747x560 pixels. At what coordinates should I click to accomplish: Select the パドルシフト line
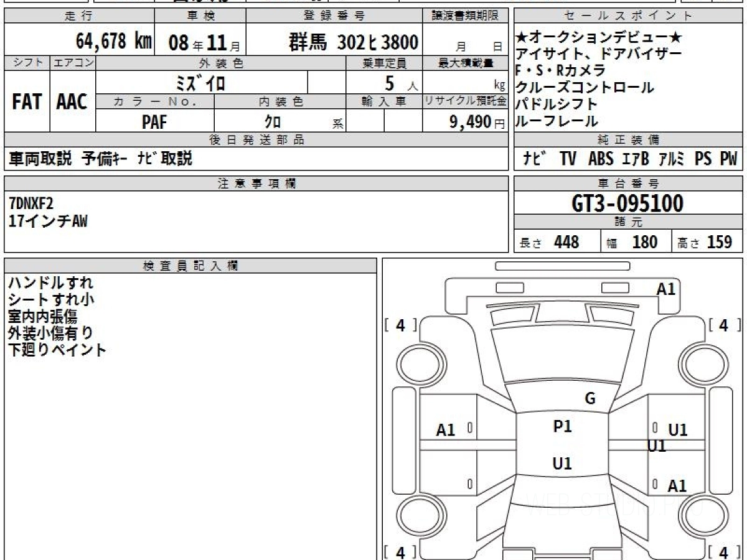point(557,104)
